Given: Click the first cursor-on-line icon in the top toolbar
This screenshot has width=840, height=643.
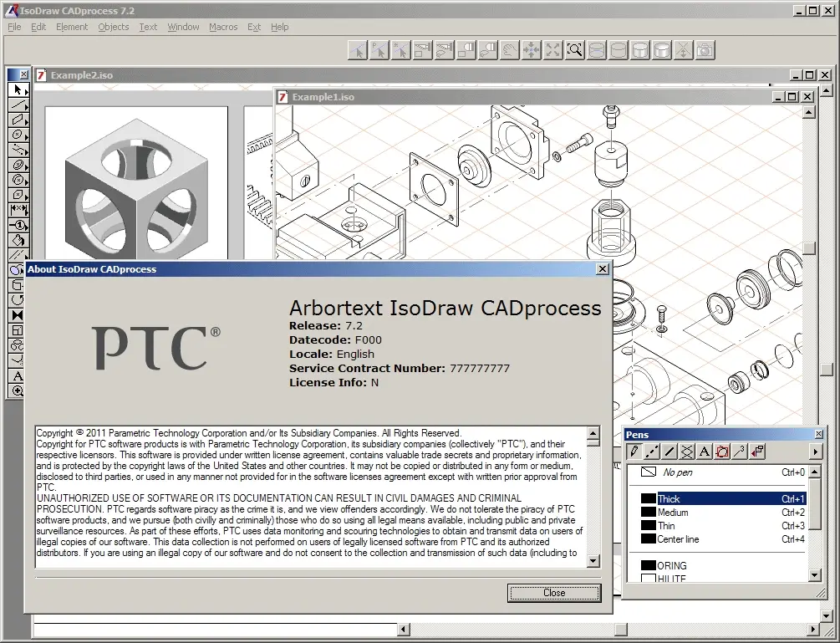Looking at the screenshot, I should coord(358,50).
